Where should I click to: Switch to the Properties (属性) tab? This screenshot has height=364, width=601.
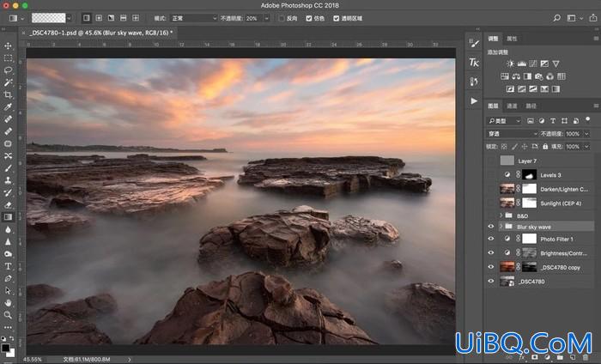[x=512, y=39]
